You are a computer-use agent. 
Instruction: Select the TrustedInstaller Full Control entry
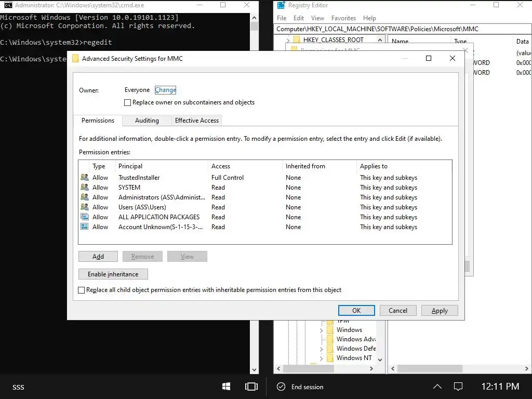tap(265, 178)
